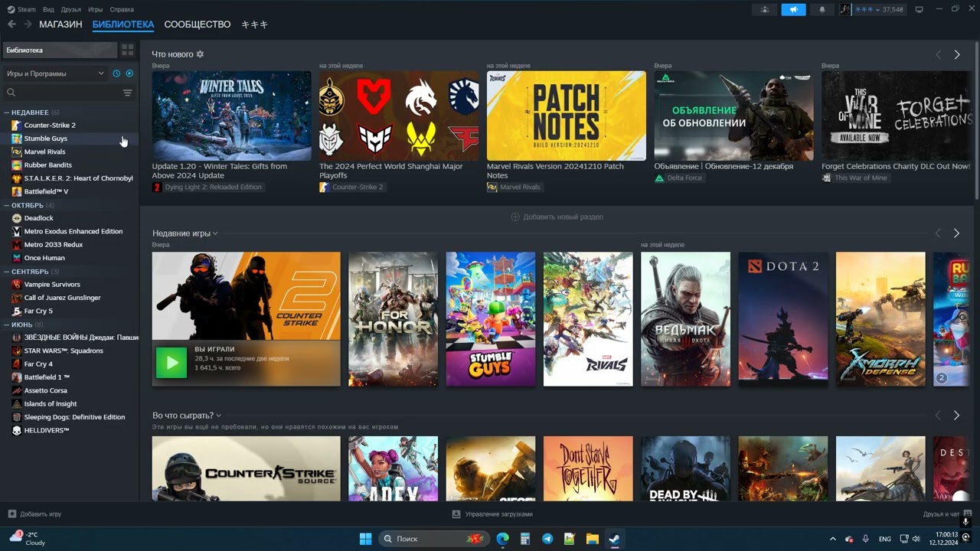This screenshot has height=551, width=980.
Task: Open the СООБЩЕСТВО tab
Action: (x=198, y=24)
